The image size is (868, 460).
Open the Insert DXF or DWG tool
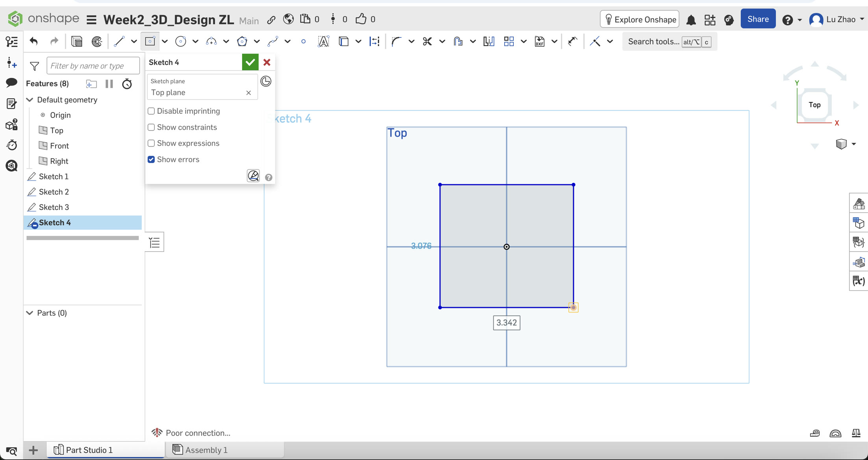(539, 41)
